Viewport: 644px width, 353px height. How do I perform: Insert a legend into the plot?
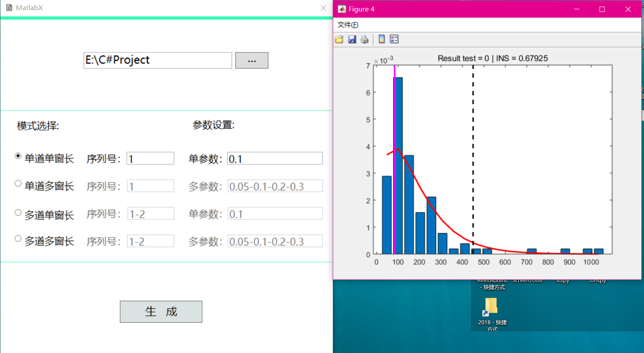click(x=394, y=39)
